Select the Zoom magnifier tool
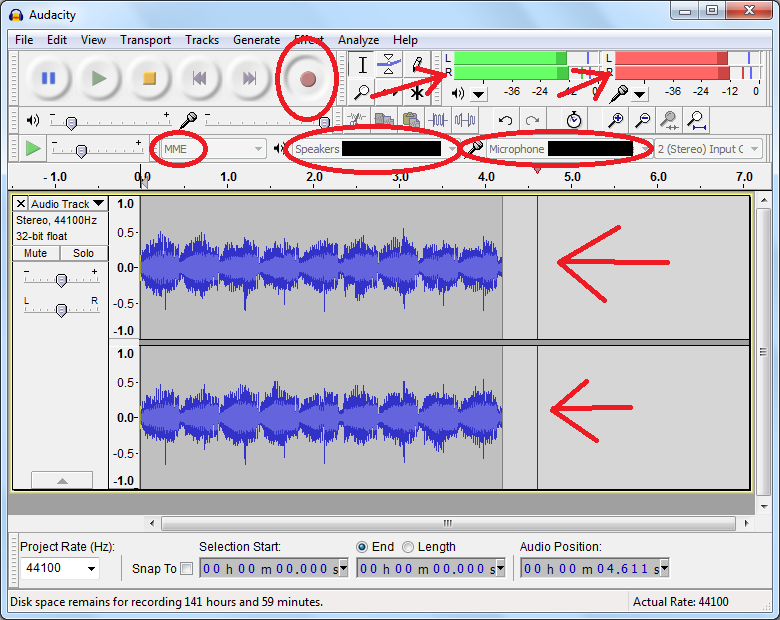 pyautogui.click(x=363, y=92)
